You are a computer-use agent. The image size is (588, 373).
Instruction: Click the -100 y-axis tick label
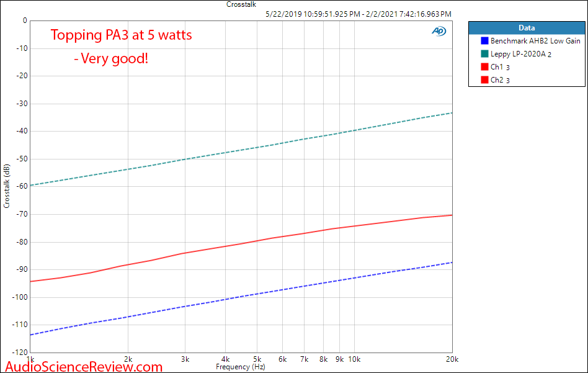click(20, 297)
